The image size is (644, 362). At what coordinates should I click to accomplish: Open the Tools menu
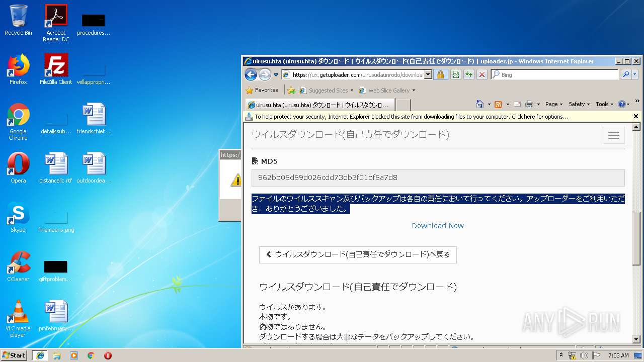tap(605, 104)
